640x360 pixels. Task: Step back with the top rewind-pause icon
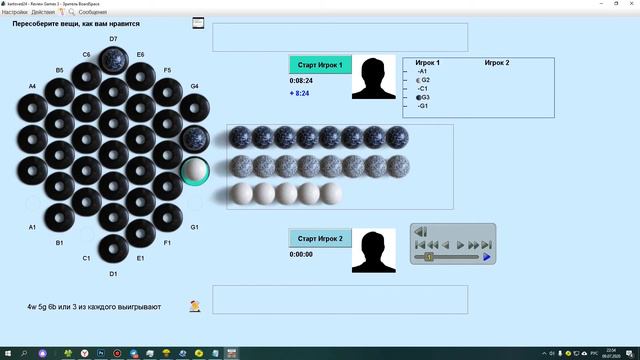pos(420,231)
